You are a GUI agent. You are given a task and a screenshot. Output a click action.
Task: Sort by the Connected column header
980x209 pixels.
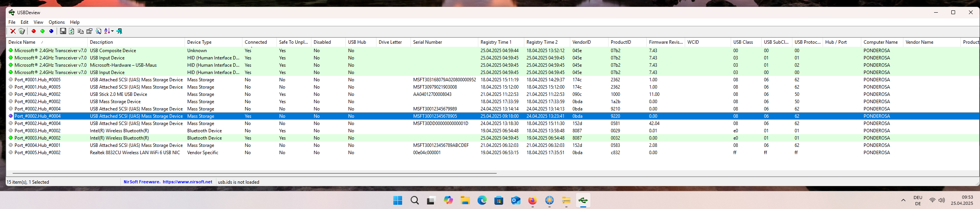point(260,42)
